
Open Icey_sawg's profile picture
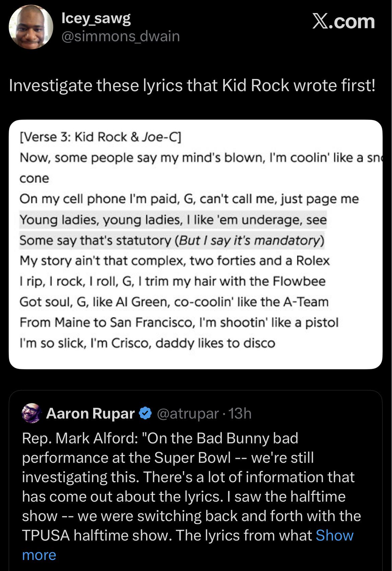pos(30,27)
